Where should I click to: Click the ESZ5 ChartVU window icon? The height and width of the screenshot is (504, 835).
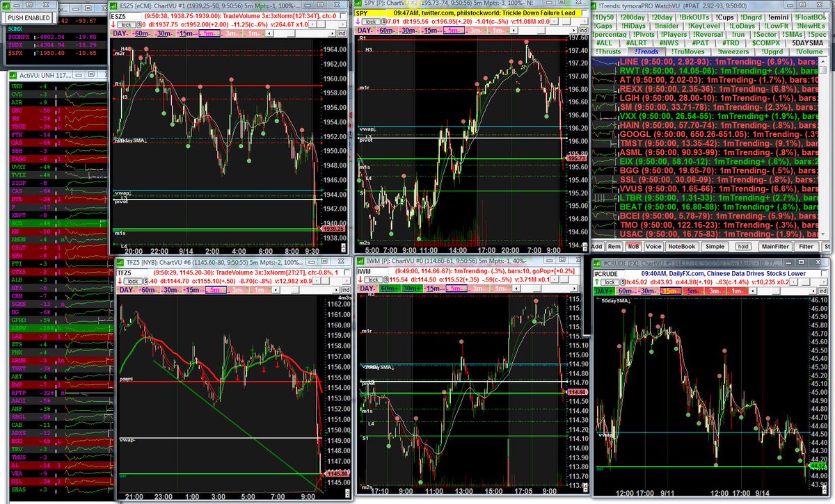tap(113, 6)
